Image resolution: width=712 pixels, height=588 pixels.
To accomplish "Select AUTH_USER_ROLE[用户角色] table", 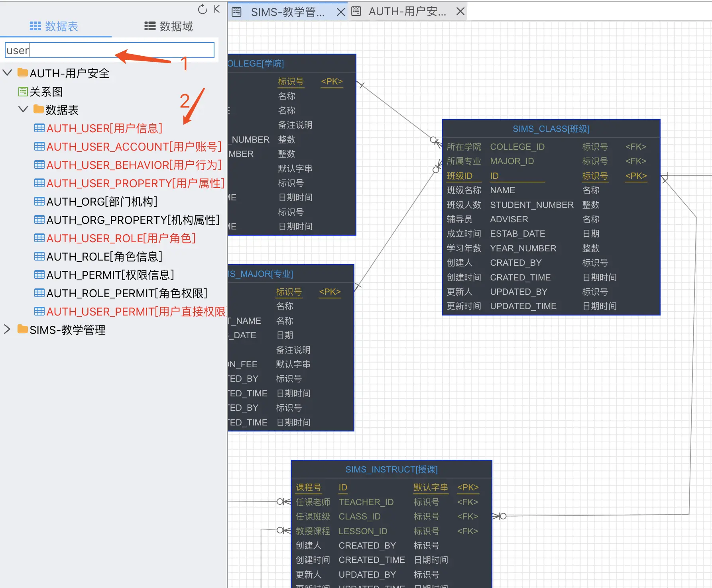I will 121,238.
